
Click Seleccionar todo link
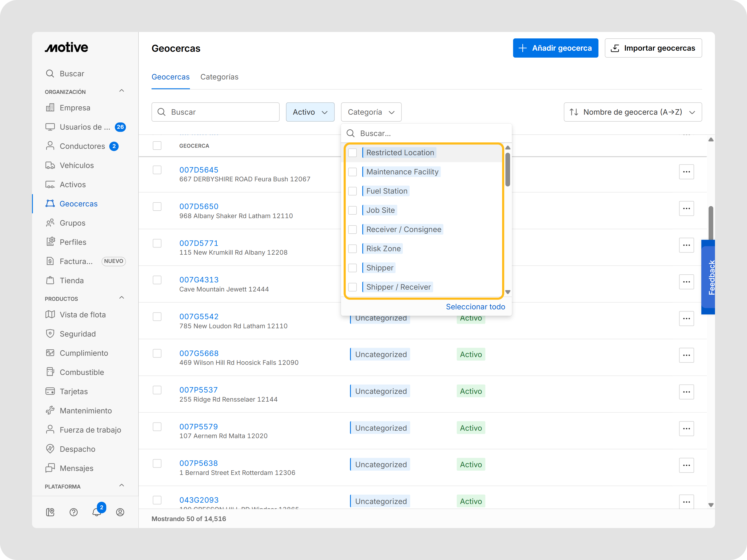pyautogui.click(x=475, y=306)
